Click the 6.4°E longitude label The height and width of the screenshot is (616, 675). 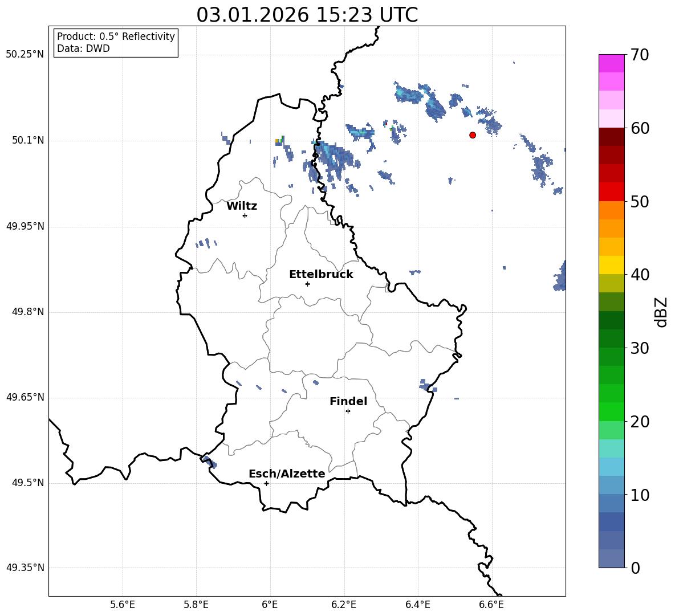click(418, 605)
